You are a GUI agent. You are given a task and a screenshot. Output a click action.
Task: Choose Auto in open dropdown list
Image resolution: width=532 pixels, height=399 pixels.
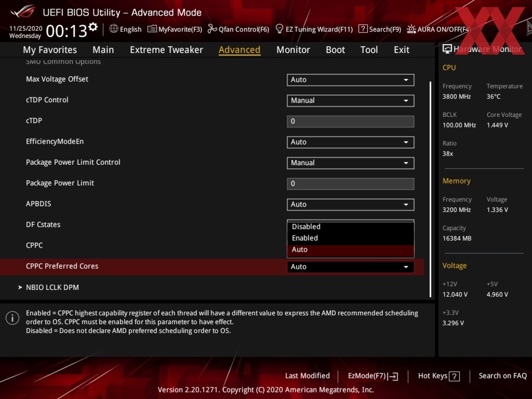(x=350, y=250)
